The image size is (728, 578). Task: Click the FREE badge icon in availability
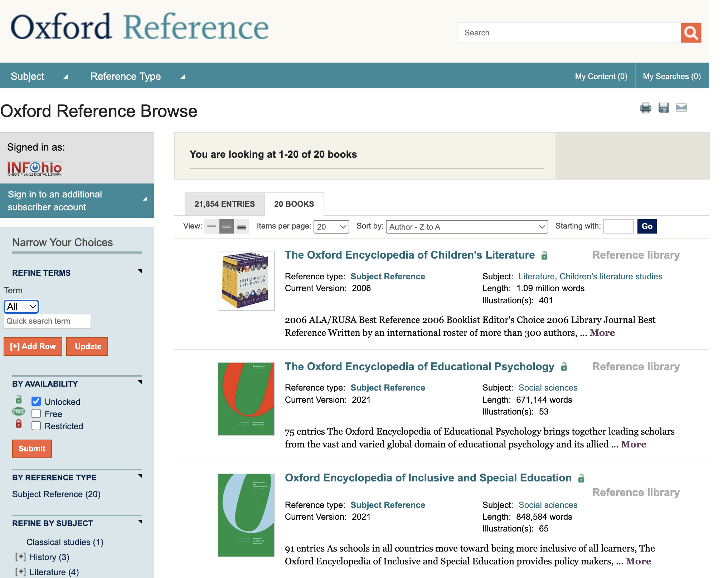click(19, 412)
